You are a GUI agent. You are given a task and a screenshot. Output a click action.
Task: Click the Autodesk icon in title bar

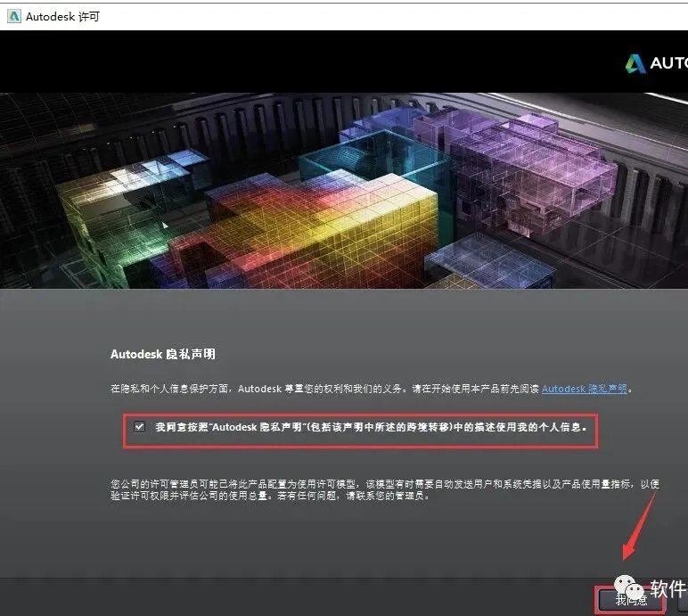click(x=14, y=17)
